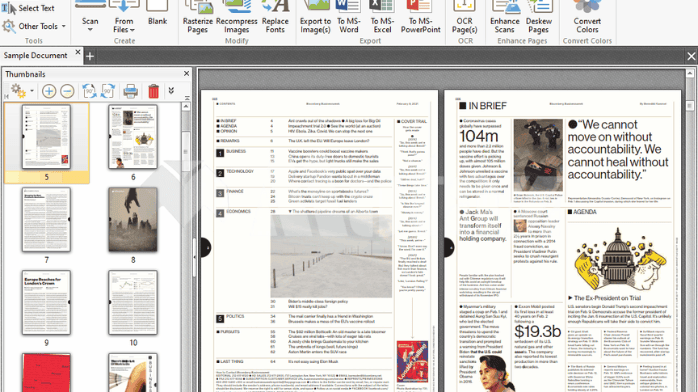Screen dimensions: 698x392
Task: Rotate pages counterclockwise 90 degrees
Action: tap(89, 91)
